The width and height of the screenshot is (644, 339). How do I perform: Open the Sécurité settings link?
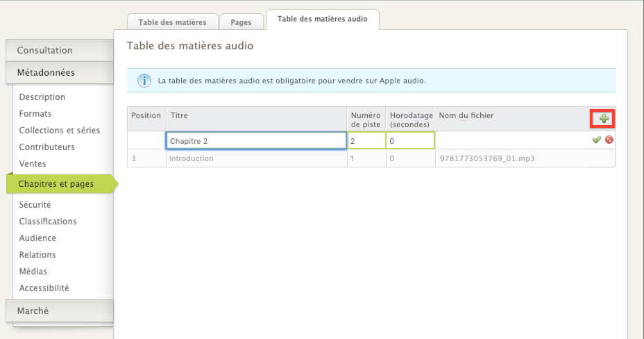[x=35, y=205]
